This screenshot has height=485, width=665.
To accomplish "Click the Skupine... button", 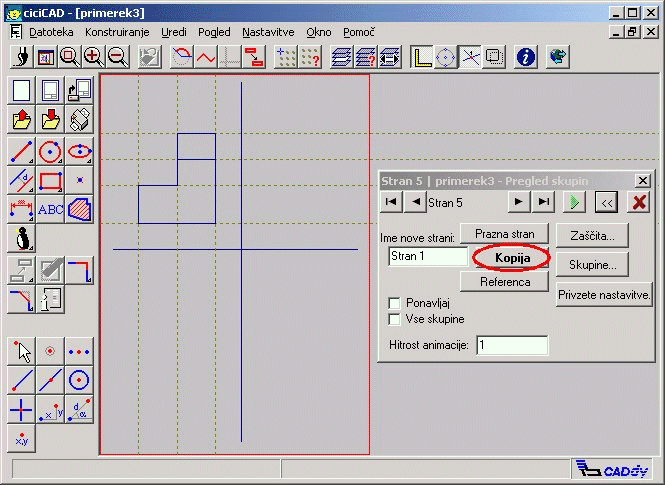I will 592,265.
